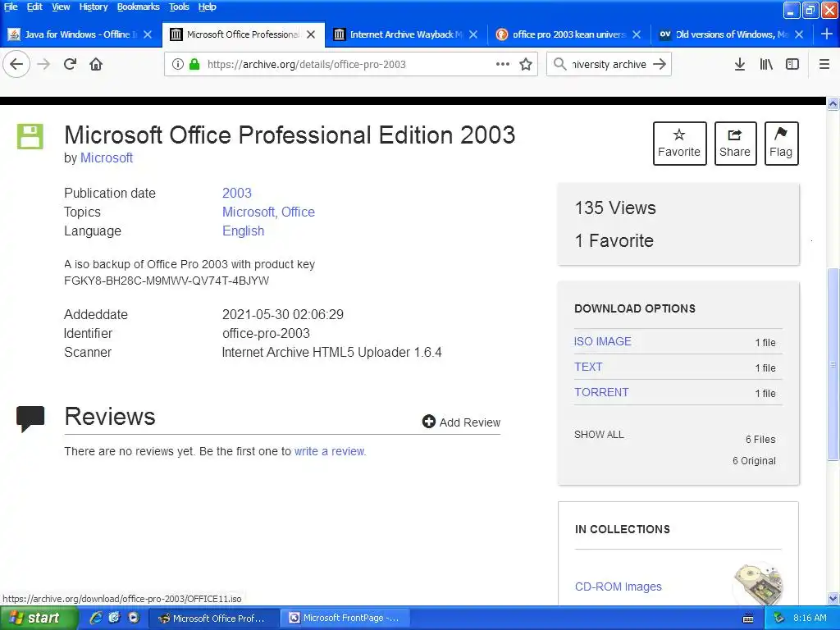The image size is (840, 630).
Task: Click the page scrollbar down arrow
Action: pyautogui.click(x=833, y=598)
